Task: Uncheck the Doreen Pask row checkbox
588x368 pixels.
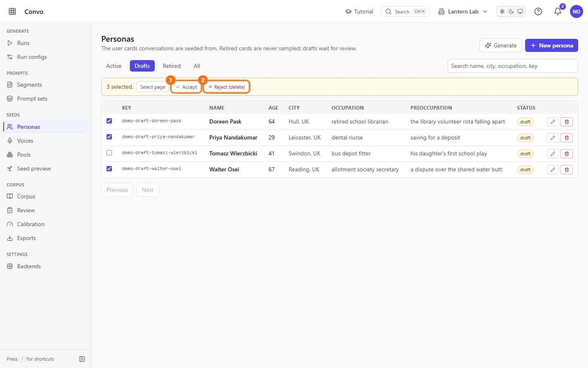Action: click(109, 121)
